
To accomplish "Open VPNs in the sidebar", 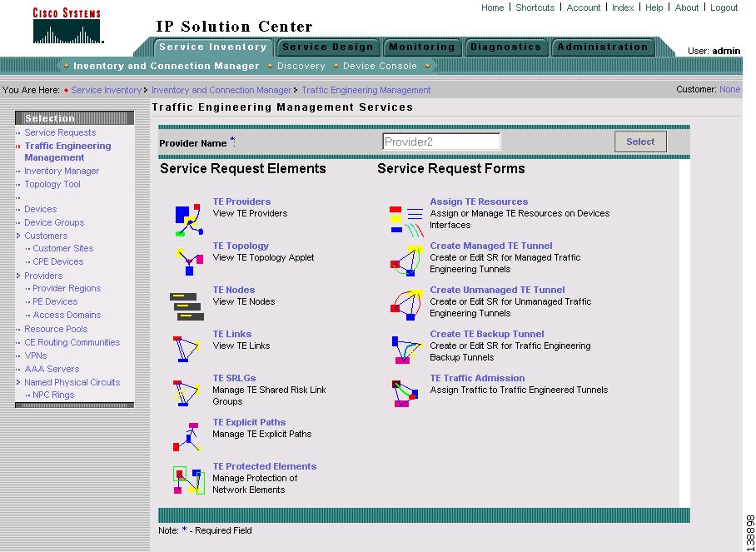I will [36, 356].
